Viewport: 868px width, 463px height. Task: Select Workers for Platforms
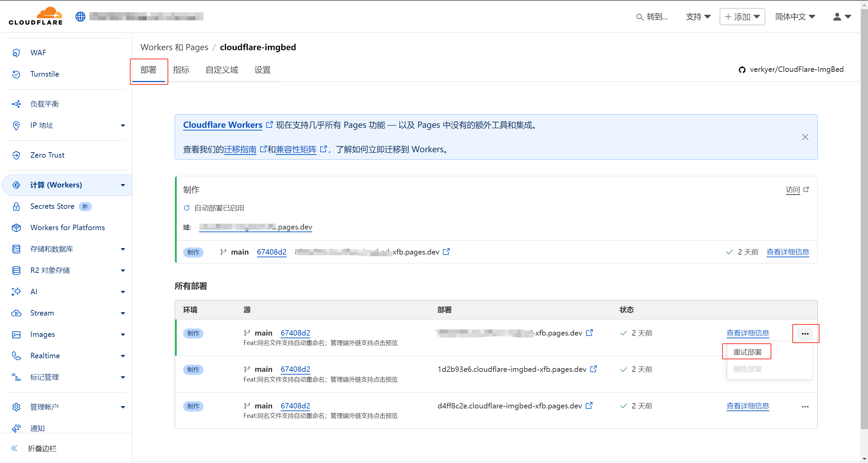(x=67, y=227)
